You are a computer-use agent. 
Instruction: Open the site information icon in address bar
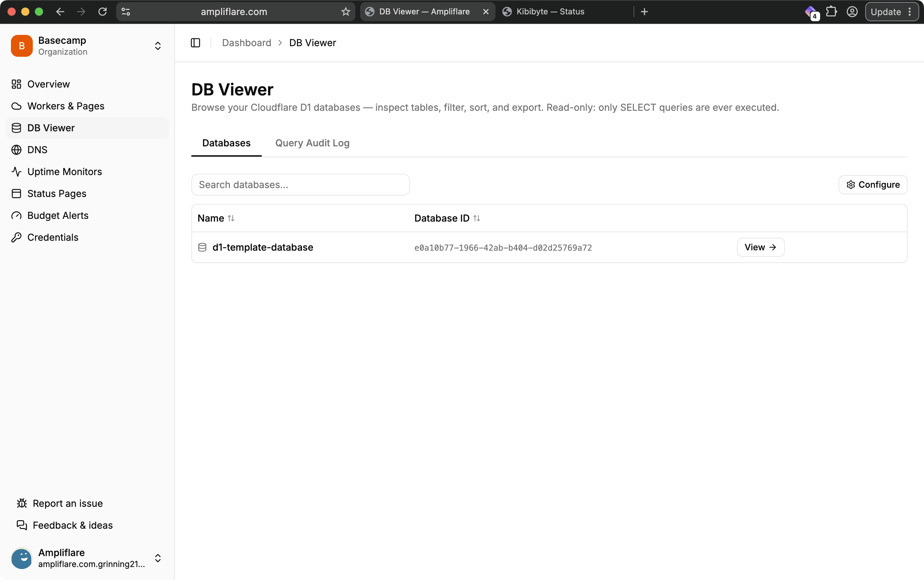[x=126, y=12]
